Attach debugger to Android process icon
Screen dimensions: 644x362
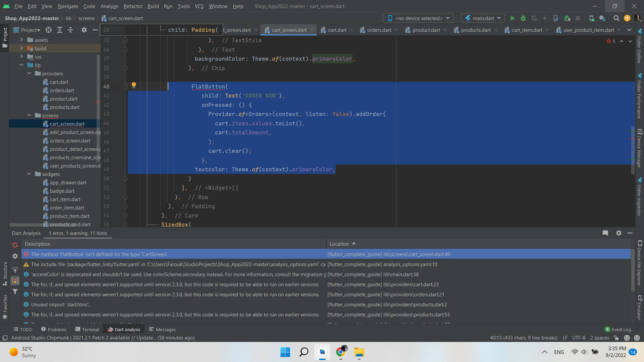click(567, 18)
